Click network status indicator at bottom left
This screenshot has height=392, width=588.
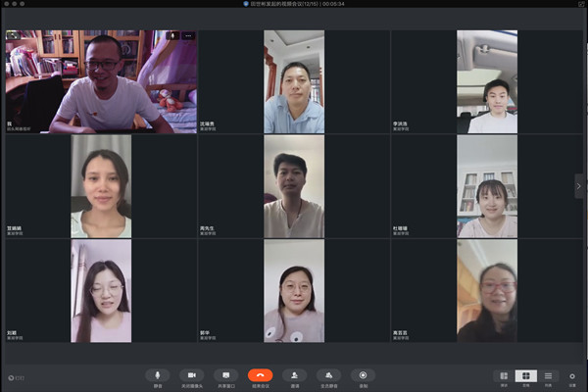click(x=17, y=377)
